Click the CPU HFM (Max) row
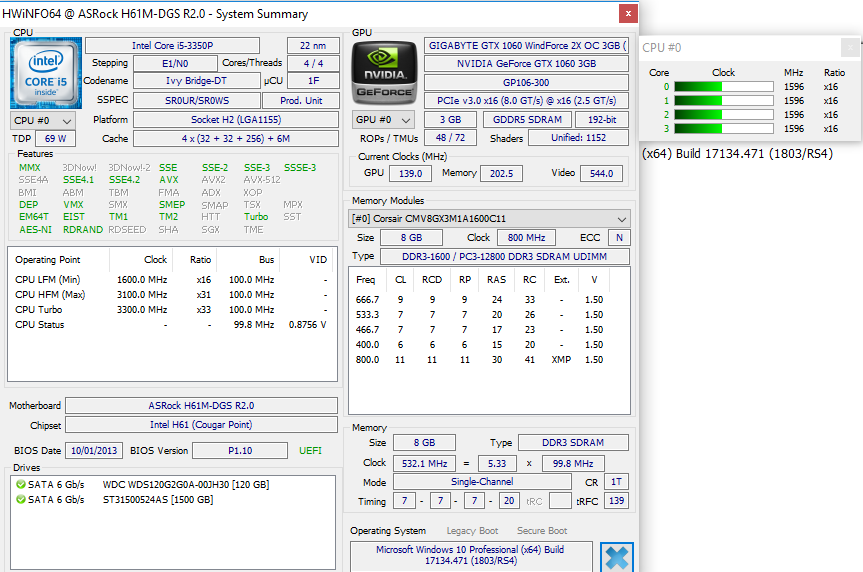Viewport: 863px width, 572px height. (x=172, y=295)
